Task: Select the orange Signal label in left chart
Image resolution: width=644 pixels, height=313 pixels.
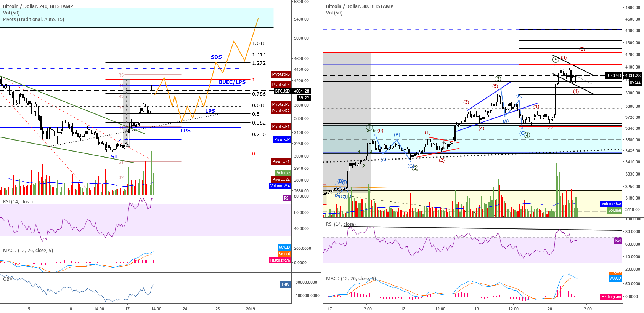Action: (284, 254)
